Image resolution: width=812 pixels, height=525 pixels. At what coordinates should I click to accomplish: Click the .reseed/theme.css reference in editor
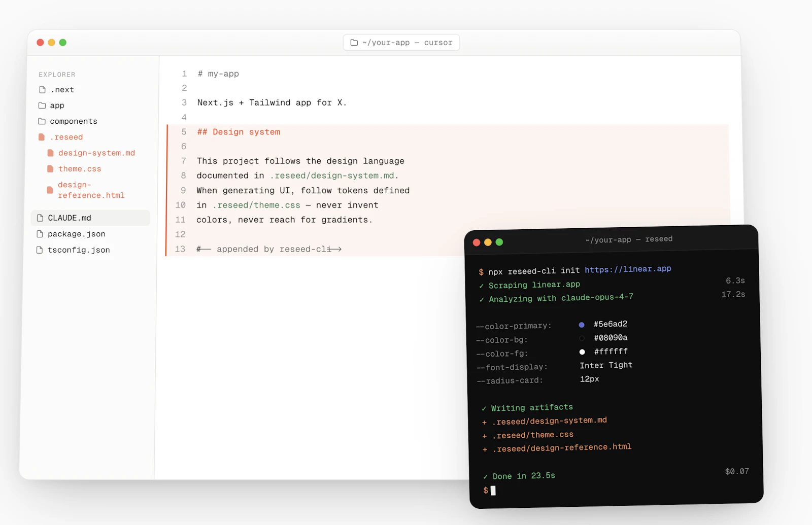coord(256,205)
